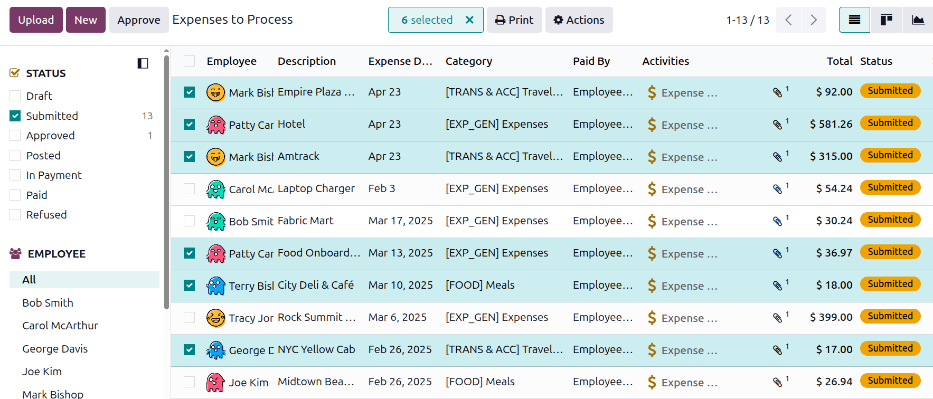Open George avatar on NYC Yellow Cab row
Image resolution: width=933 pixels, height=399 pixels.
pyautogui.click(x=215, y=350)
